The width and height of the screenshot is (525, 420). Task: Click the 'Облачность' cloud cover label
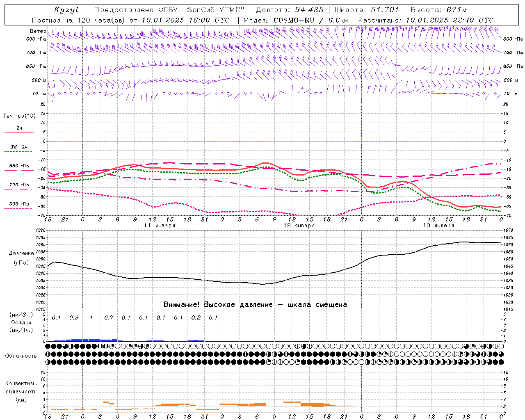tap(21, 356)
